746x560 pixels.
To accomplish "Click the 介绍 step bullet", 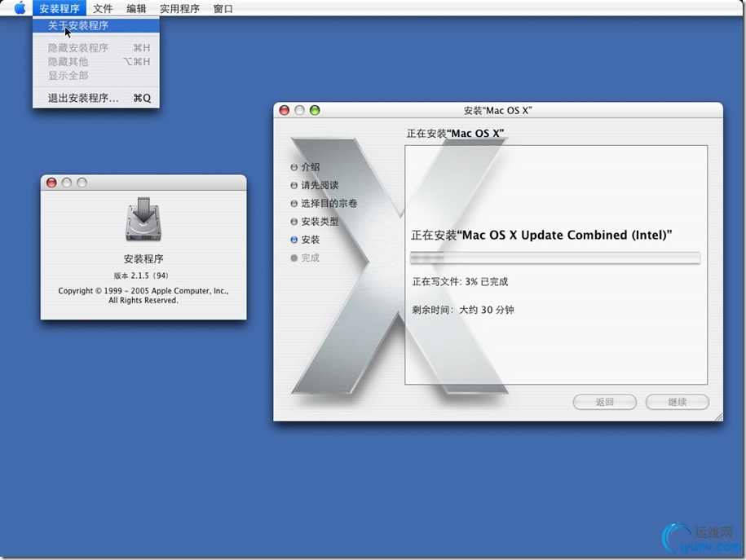I will point(294,167).
